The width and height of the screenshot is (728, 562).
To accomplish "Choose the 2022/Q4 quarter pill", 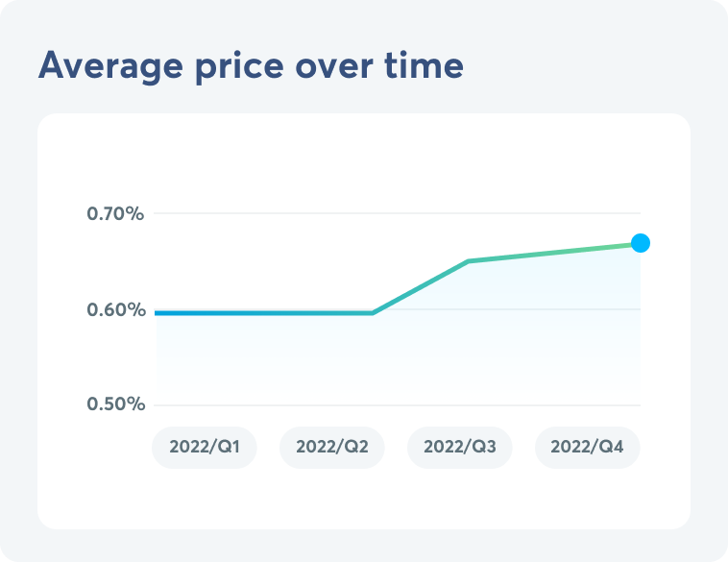I will pos(587,448).
